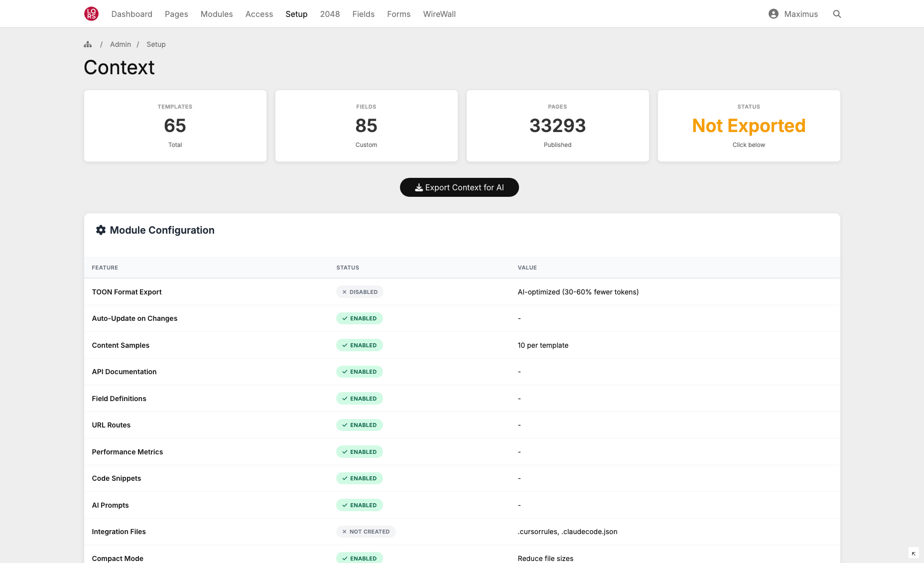Click the Not Exported status card
The height and width of the screenshot is (563, 924).
tap(749, 126)
